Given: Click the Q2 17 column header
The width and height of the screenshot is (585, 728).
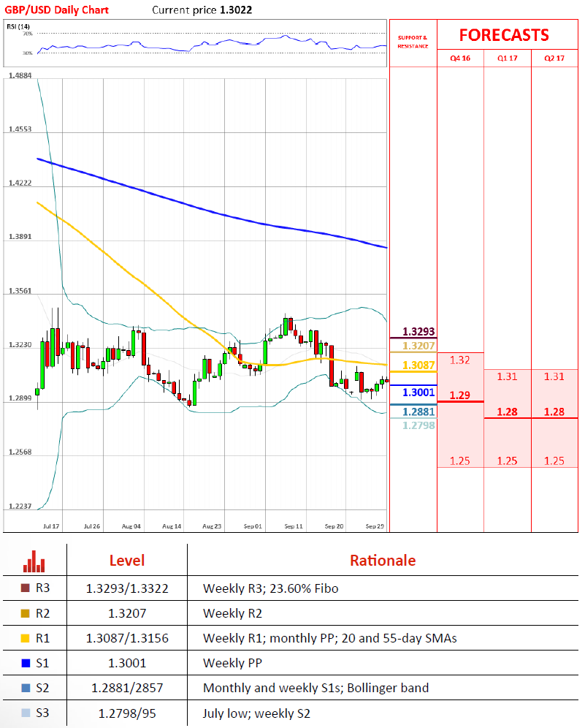Looking at the screenshot, I should tap(554, 58).
